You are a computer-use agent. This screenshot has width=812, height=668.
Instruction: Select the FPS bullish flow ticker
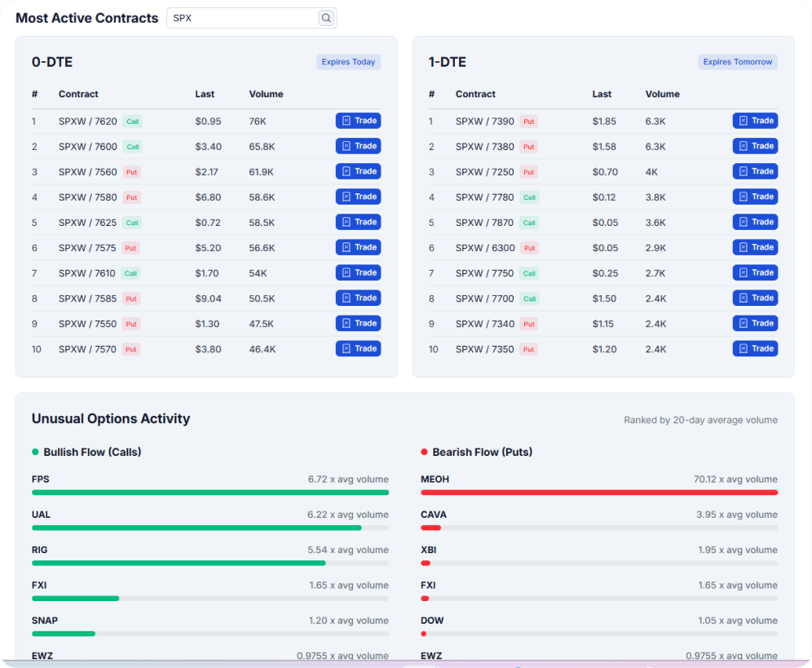click(x=41, y=480)
